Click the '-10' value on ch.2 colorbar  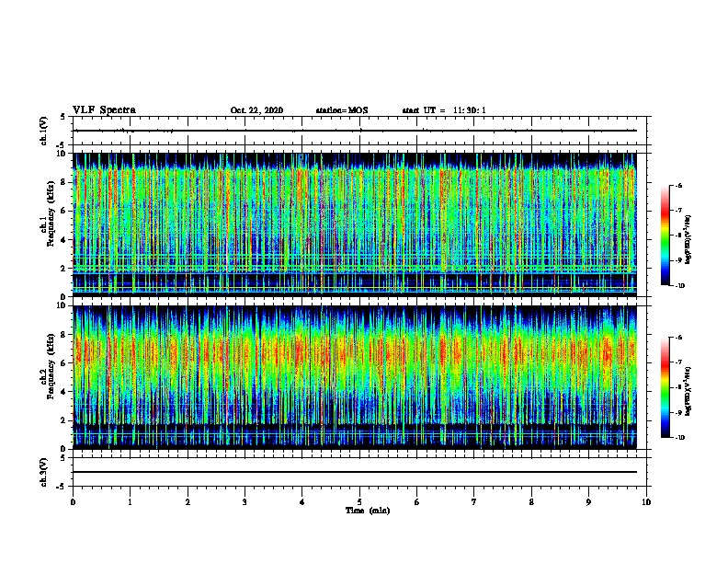click(679, 438)
